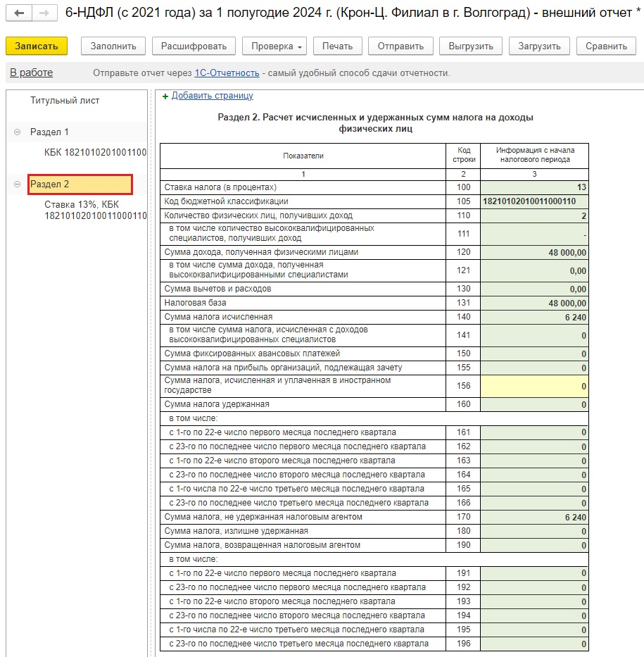Click the Сумма налога удержанная row label
Viewport: 644px width, 657px height.
click(x=217, y=404)
